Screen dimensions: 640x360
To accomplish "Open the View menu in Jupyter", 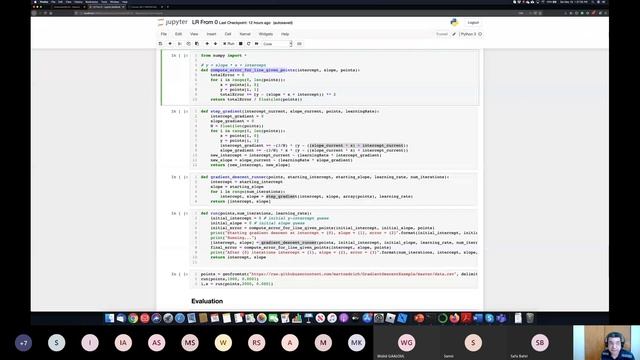I will (194, 34).
